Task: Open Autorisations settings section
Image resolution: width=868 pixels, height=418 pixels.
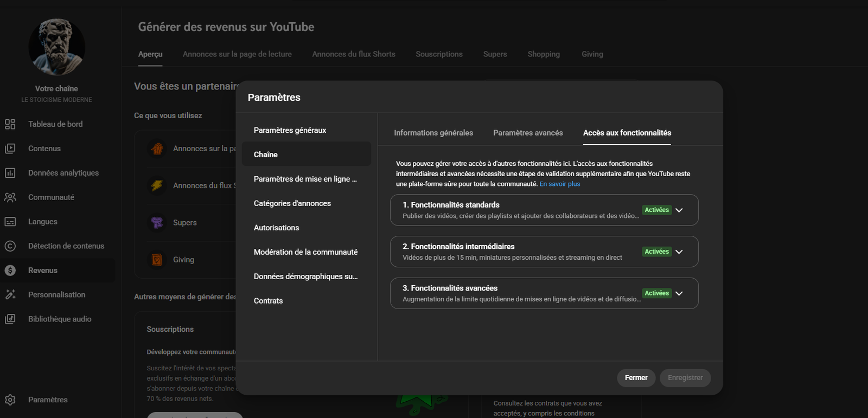Action: click(307, 228)
